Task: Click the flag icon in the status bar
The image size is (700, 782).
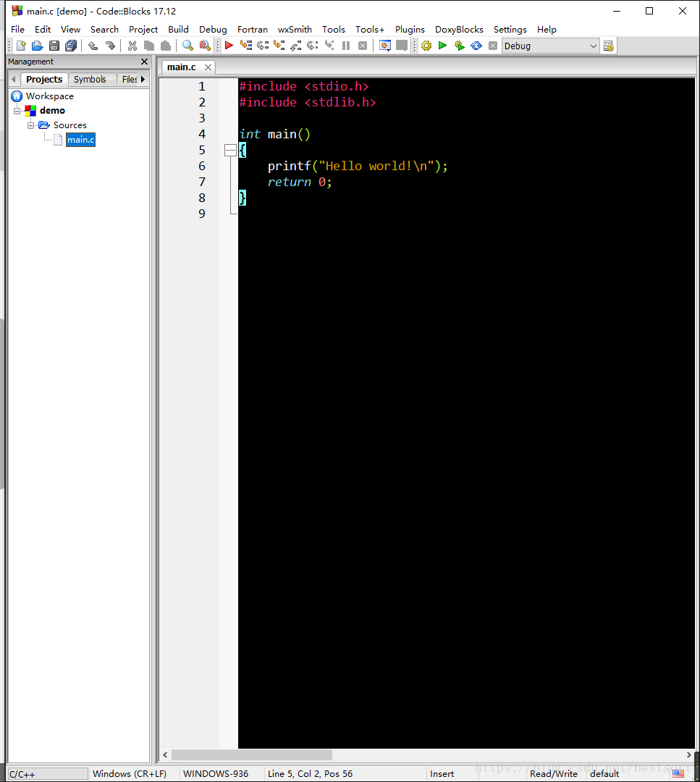Action: (x=678, y=774)
